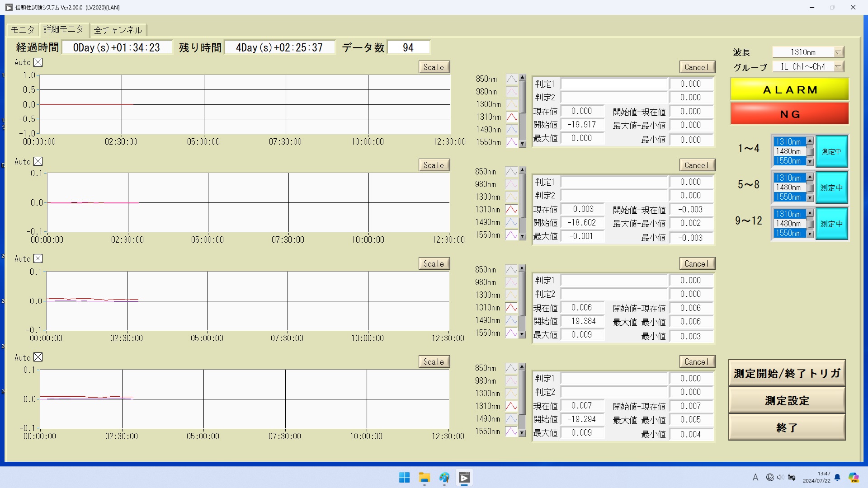The height and width of the screenshot is (488, 868).
Task: Open Windows Start menu
Action: [x=404, y=478]
